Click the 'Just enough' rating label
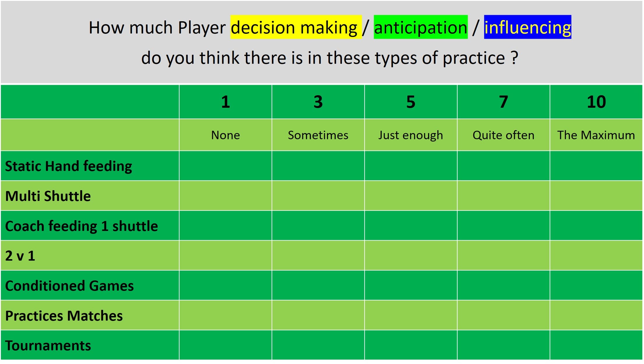 pos(411,135)
